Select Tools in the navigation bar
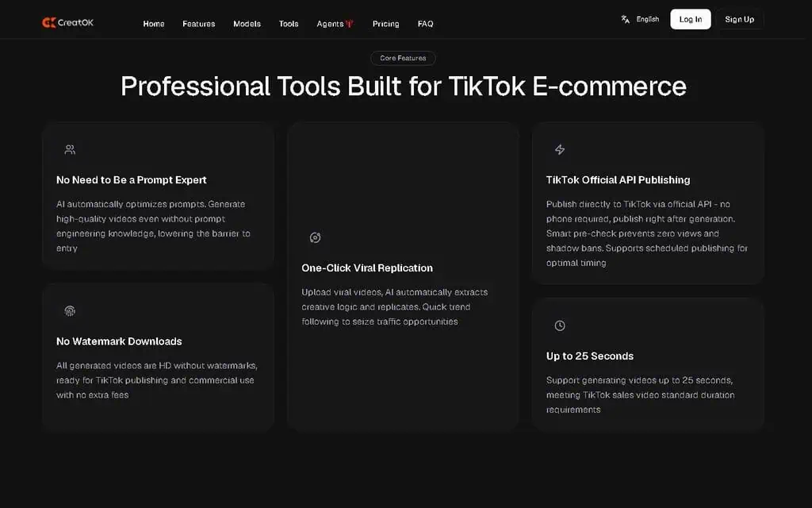Screen dimensions: 812x508 pos(289,24)
